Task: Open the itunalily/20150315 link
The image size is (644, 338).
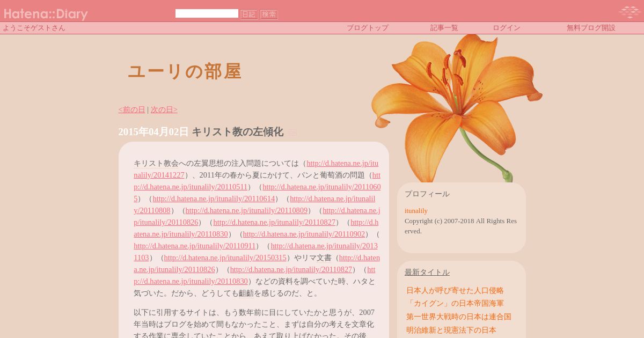Action: click(x=225, y=258)
